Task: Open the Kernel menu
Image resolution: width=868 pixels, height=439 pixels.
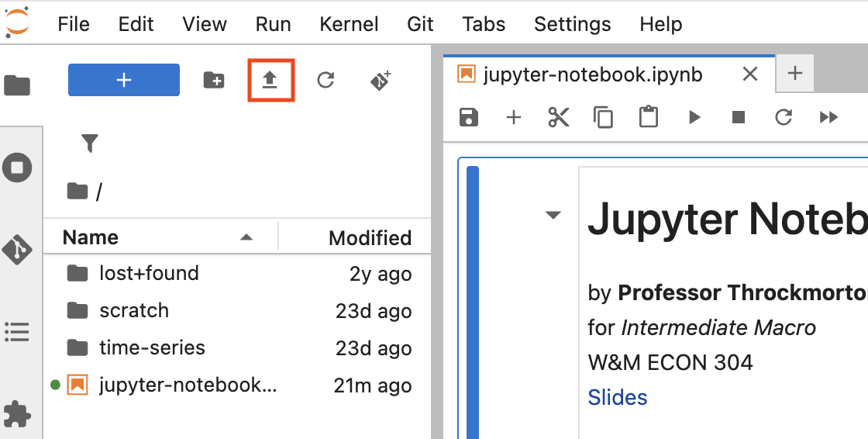Action: 349,24
